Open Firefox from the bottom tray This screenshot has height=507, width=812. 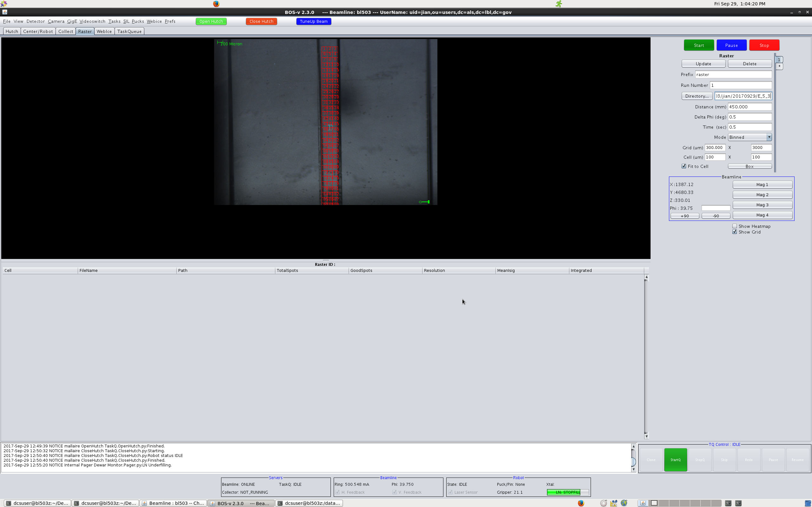click(x=581, y=503)
